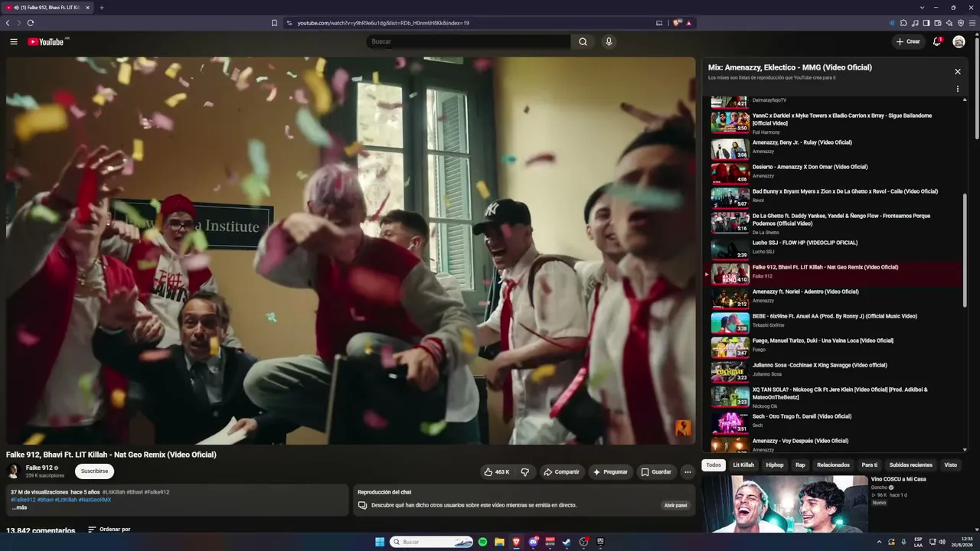Play BEBE - 6ix9ine Ft. Anuel AA
This screenshot has height=551, width=980.
pyautogui.click(x=835, y=322)
